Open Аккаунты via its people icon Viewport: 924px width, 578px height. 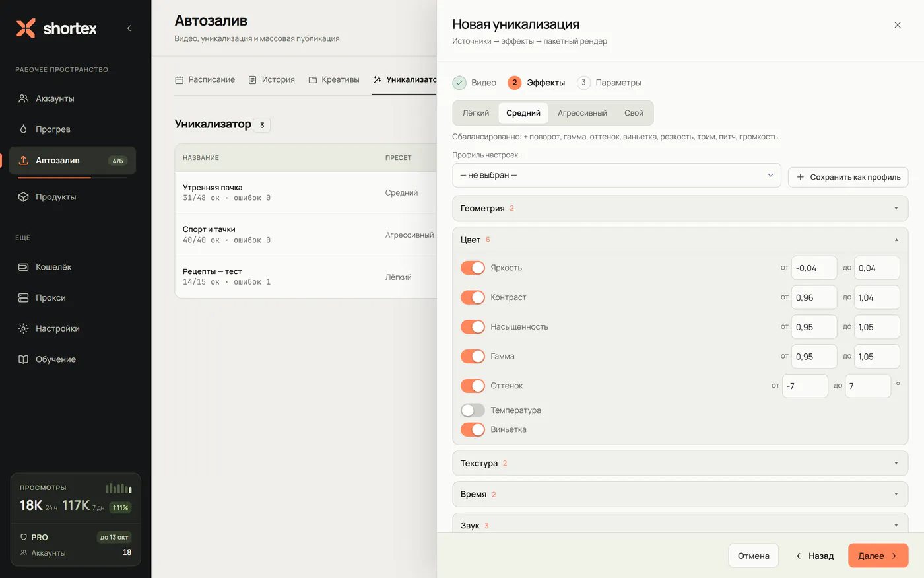pyautogui.click(x=24, y=98)
